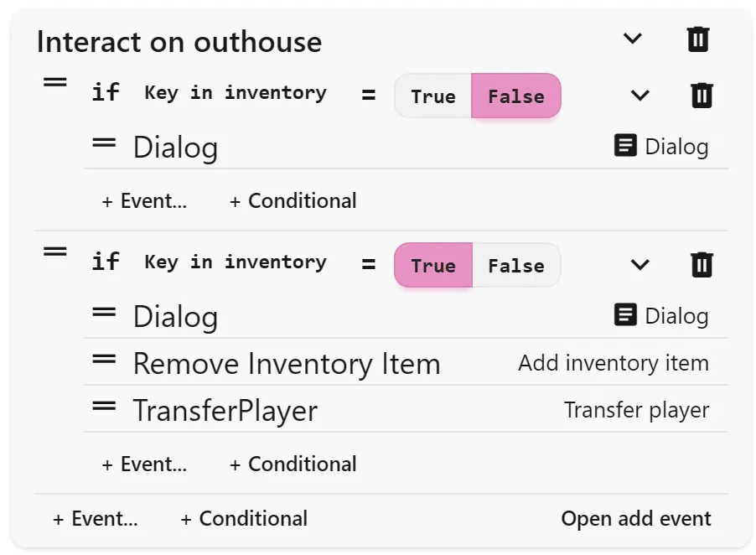
Task: Delete the second Key in inventory conditional
Action: (702, 264)
